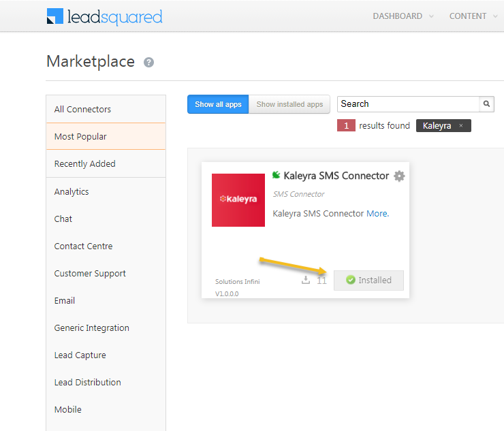Click the LeadSquared logo
504x431 pixels.
click(x=104, y=17)
